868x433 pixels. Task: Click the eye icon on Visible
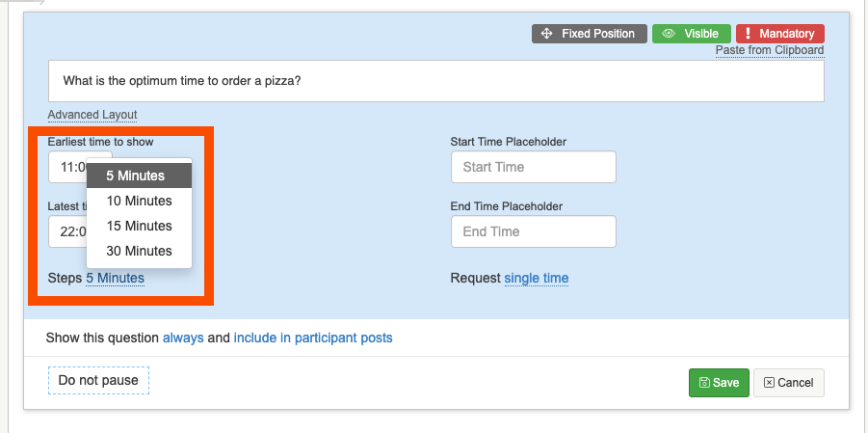668,34
